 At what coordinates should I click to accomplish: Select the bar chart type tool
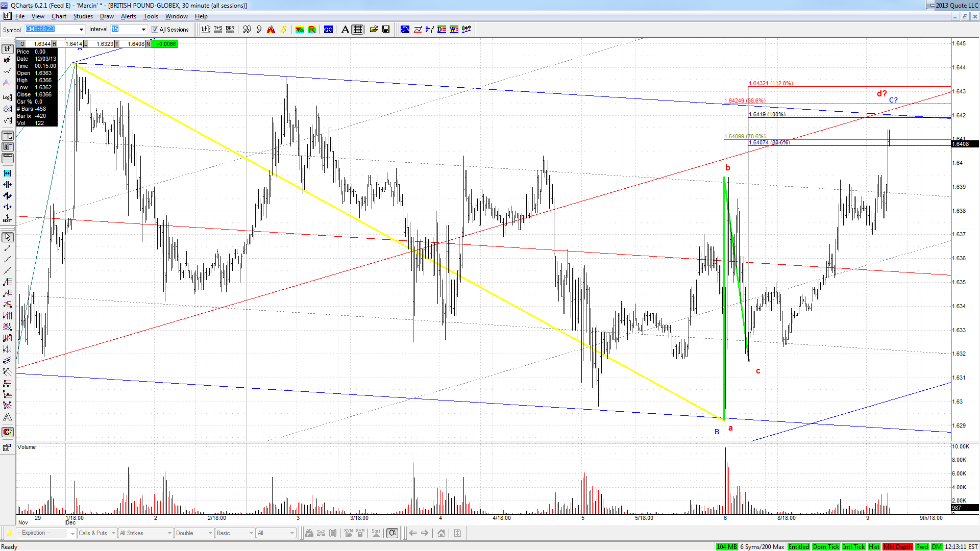(x=7, y=49)
